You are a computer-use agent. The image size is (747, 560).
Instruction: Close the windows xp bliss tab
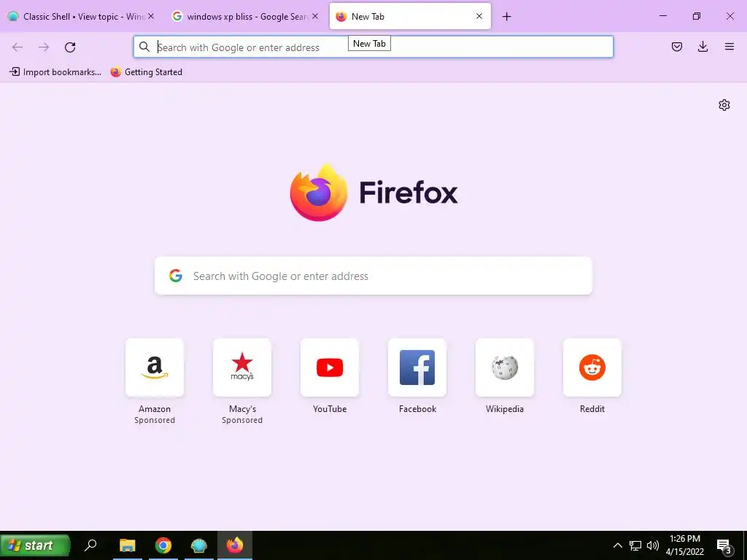(x=315, y=16)
